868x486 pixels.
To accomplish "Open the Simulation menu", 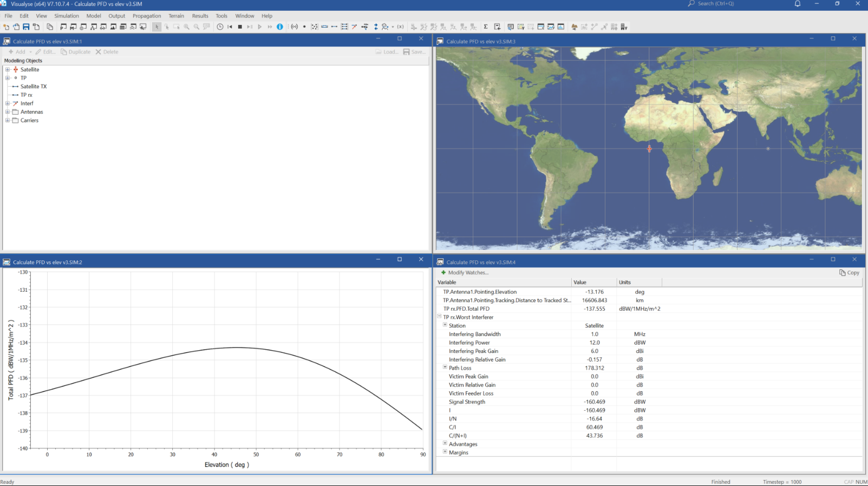I will [x=67, y=16].
